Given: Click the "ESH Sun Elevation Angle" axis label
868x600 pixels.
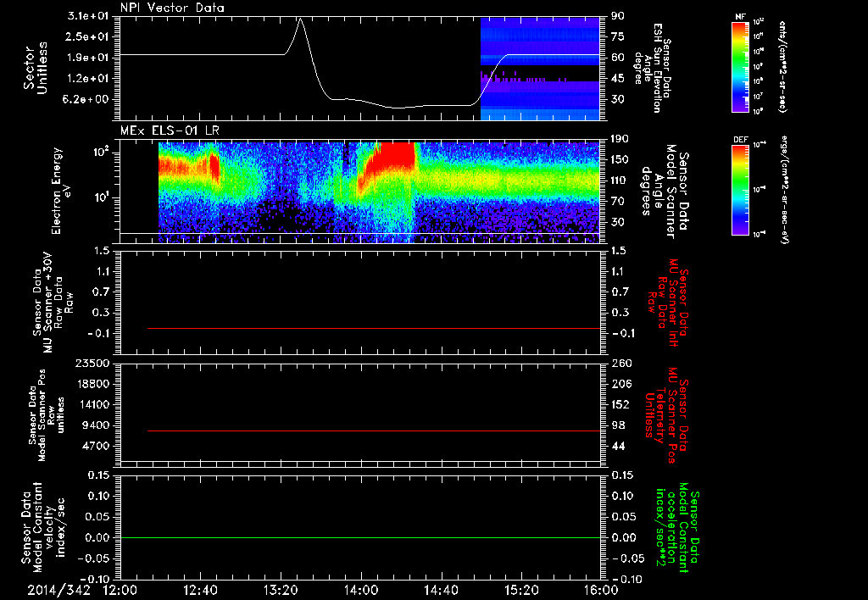Looking at the screenshot, I should click(x=654, y=68).
